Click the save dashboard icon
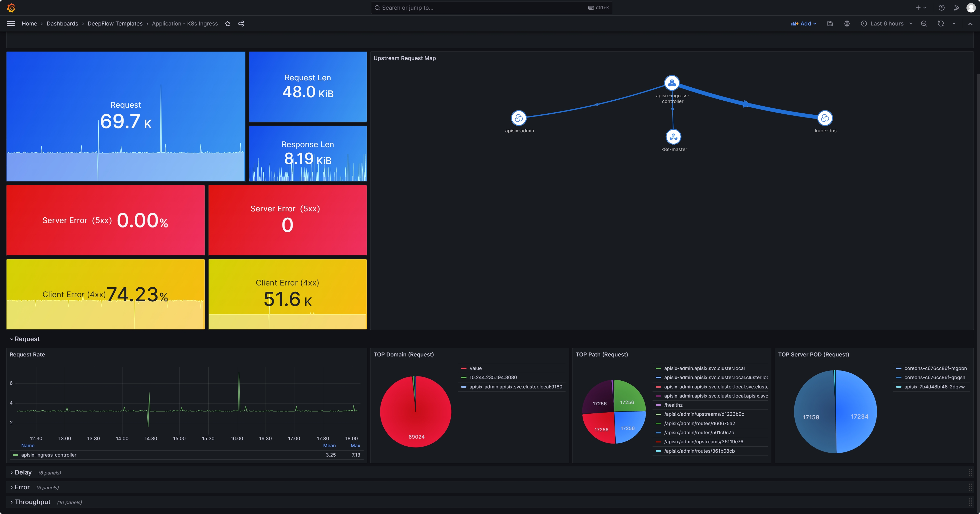The width and height of the screenshot is (980, 514). tap(830, 24)
